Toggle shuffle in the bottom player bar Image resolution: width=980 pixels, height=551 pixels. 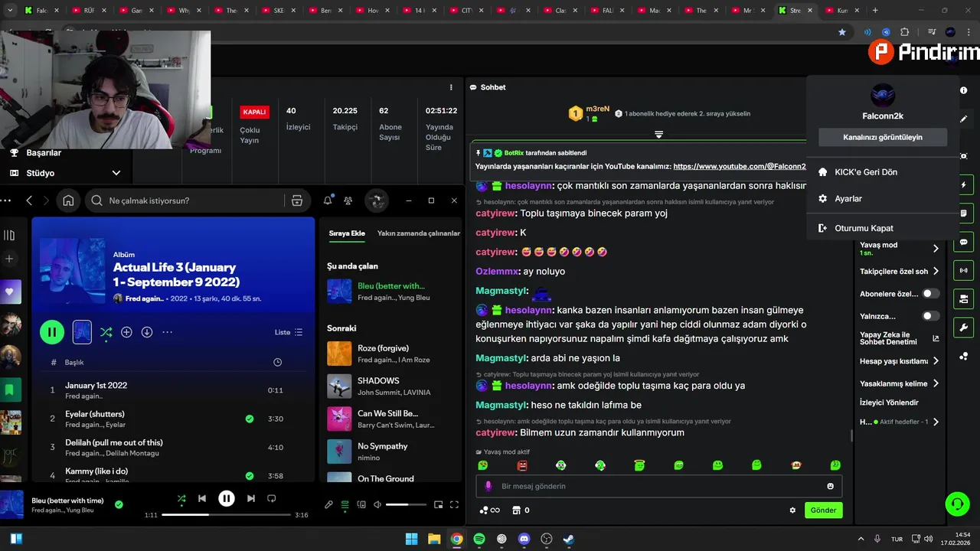coord(181,498)
